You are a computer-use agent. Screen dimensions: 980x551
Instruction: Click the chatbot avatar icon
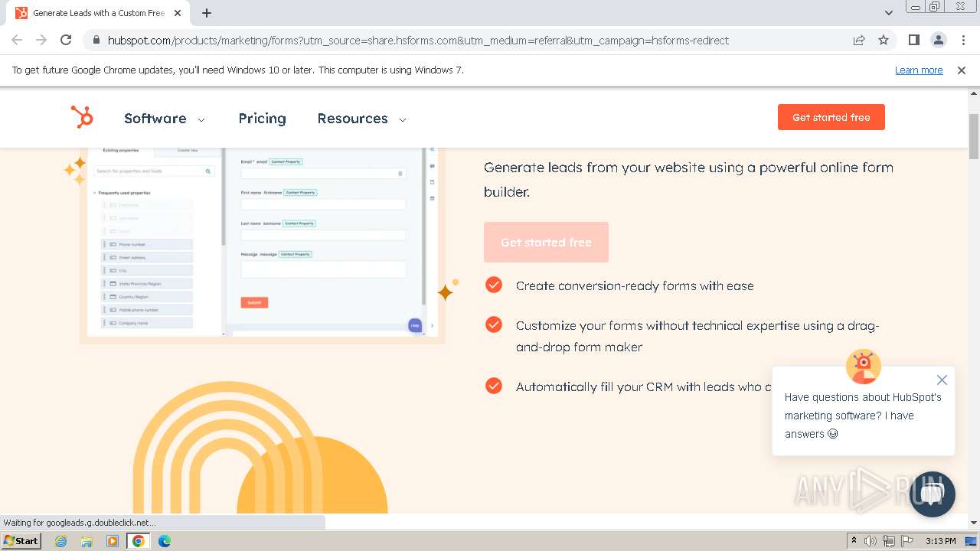coord(864,367)
